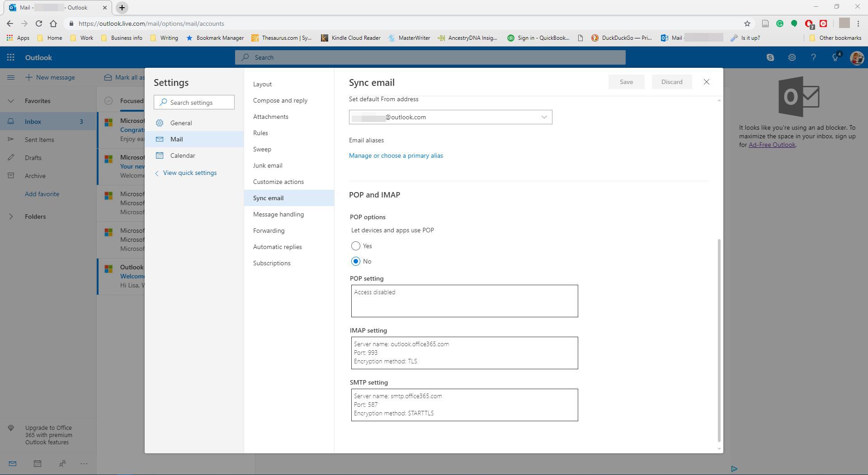This screenshot has width=868, height=475.
Task: Select Calendar settings category
Action: 194,155
